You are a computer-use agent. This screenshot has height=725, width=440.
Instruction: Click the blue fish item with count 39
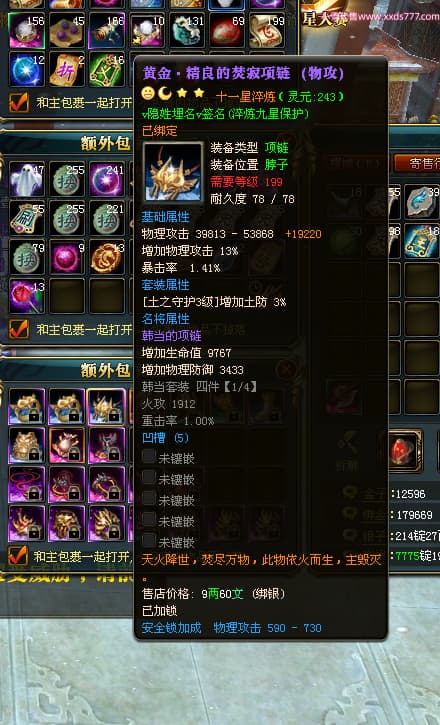(422, 202)
